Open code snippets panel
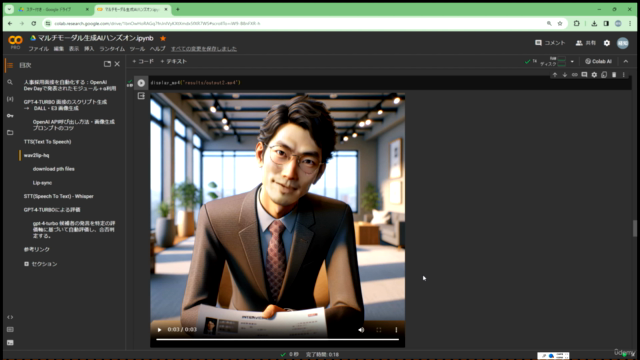This screenshot has width=640, height=360. pos(10,317)
